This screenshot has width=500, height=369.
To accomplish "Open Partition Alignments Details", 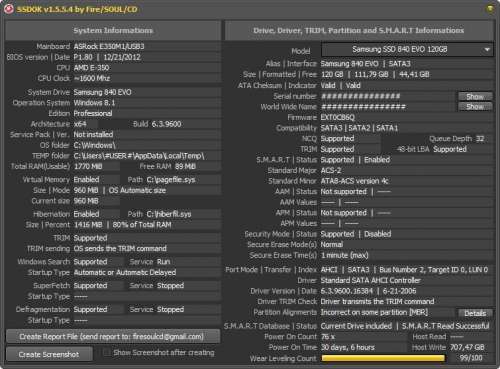I will 475,313.
